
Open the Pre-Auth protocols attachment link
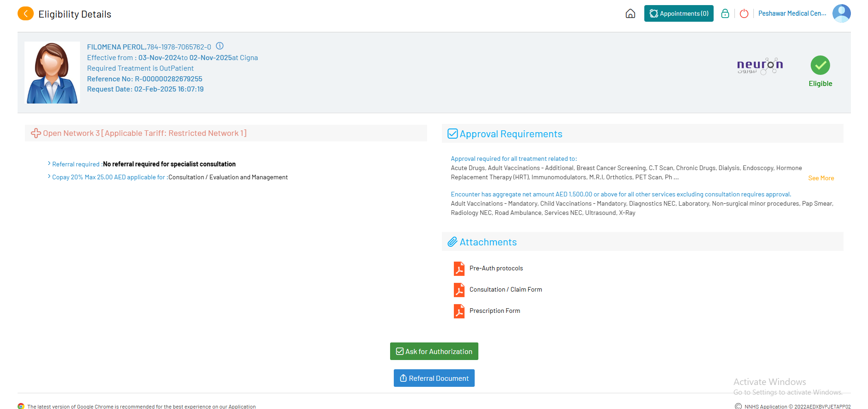496,268
